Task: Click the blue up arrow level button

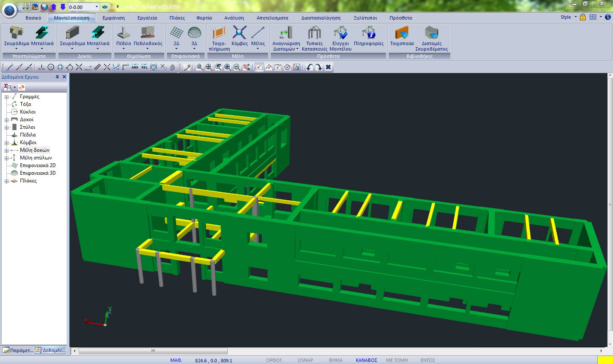Action: [x=54, y=7]
